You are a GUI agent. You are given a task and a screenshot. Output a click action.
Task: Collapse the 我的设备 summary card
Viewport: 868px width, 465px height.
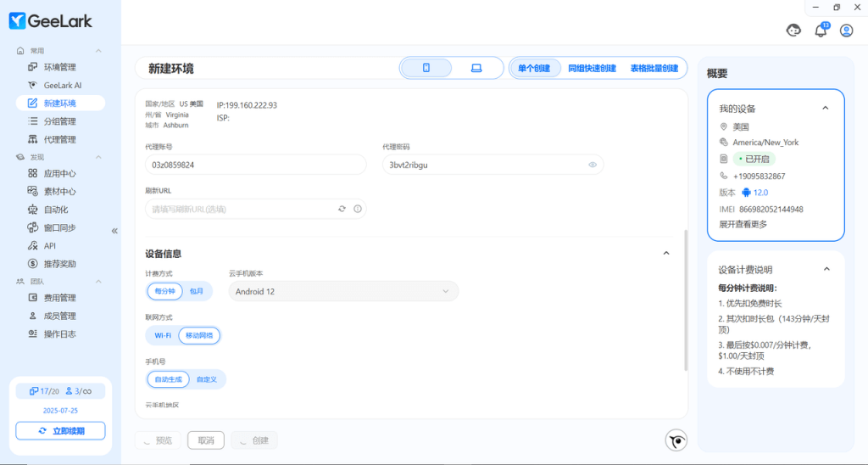(x=826, y=109)
